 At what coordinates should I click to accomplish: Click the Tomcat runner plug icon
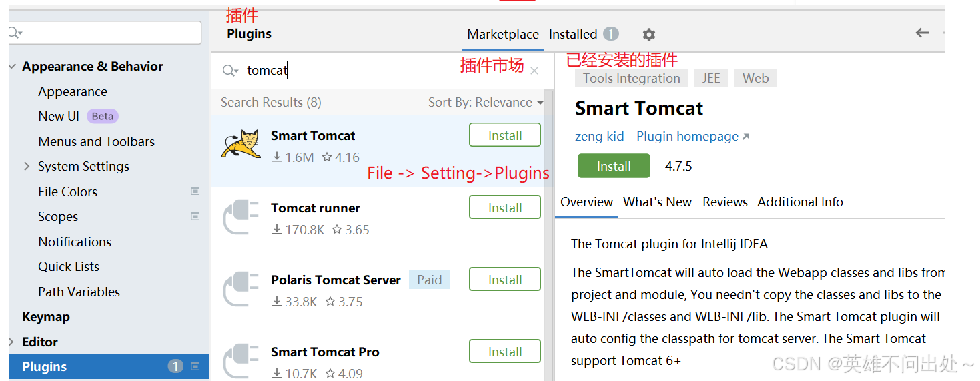tap(241, 216)
